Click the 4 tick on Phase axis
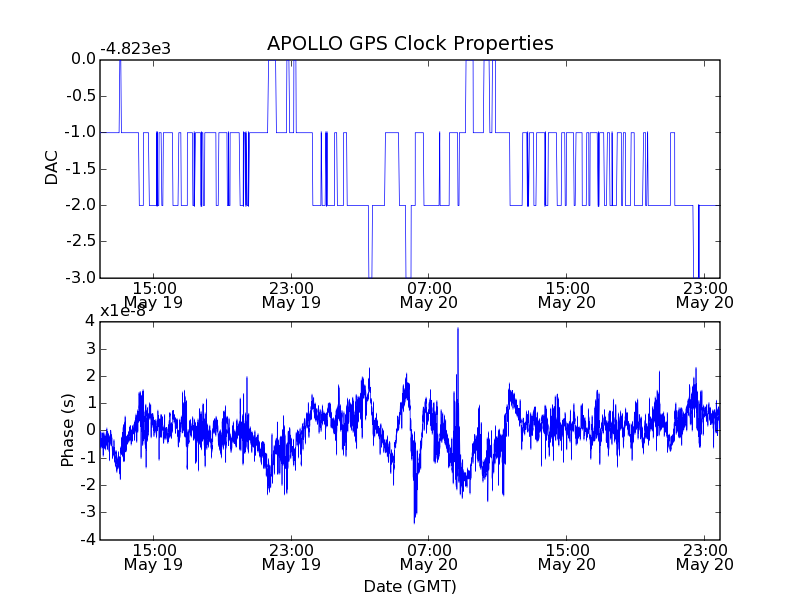 (x=90, y=321)
